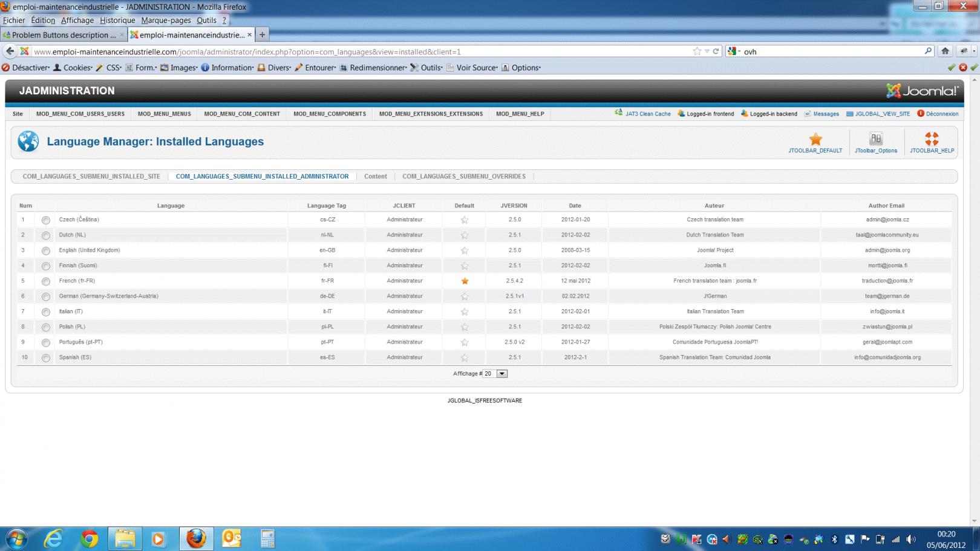Click the Joomla! logo in the header
Screen dimensions: 980x551
[x=921, y=91]
